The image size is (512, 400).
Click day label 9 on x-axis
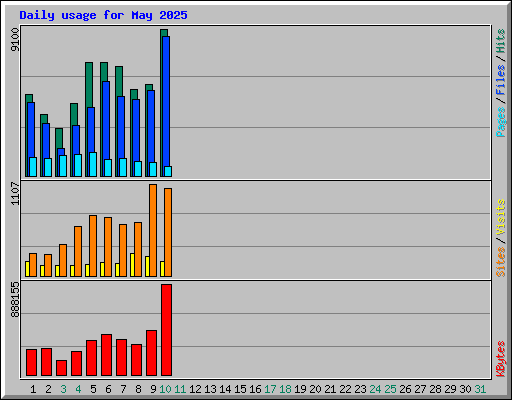[x=153, y=389]
